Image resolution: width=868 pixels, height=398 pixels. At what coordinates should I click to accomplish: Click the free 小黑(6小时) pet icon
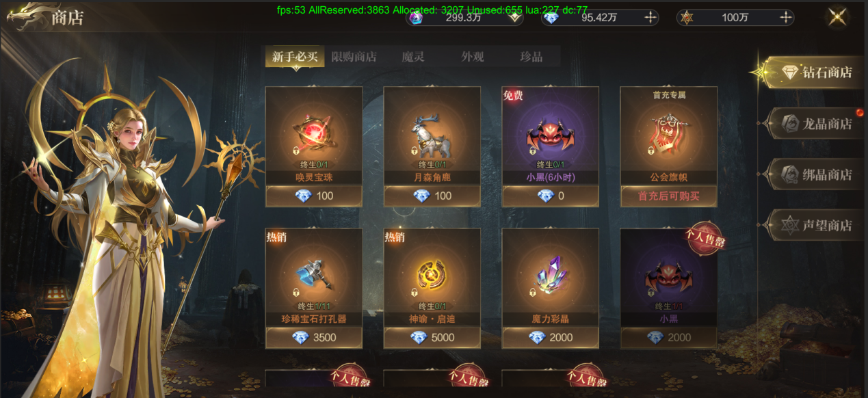point(550,132)
